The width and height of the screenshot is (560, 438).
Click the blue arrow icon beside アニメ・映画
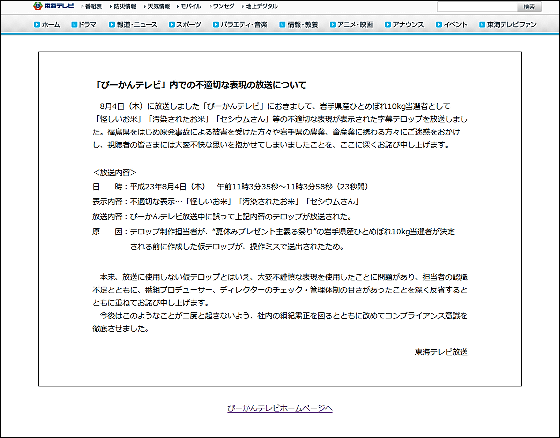pyautogui.click(x=333, y=25)
